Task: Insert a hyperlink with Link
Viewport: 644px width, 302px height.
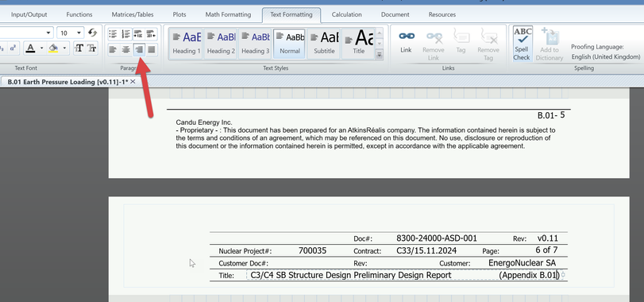Action: 406,42
